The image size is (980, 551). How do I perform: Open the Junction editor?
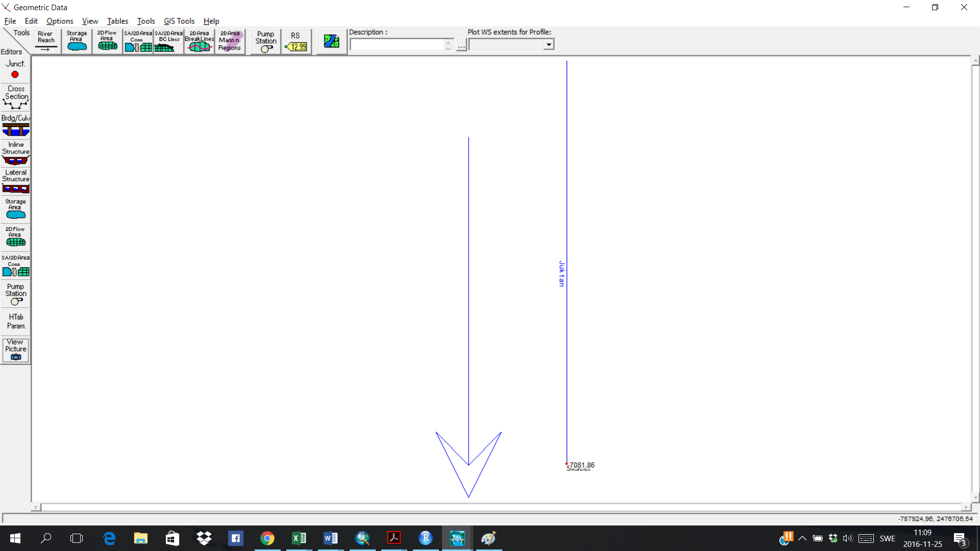(x=15, y=70)
